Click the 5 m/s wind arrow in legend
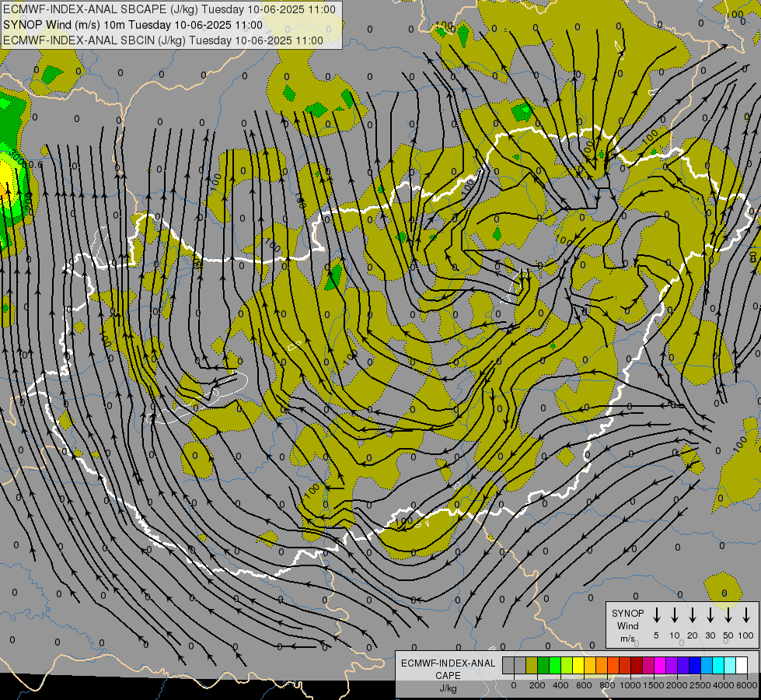This screenshot has height=700, width=761. (x=657, y=615)
